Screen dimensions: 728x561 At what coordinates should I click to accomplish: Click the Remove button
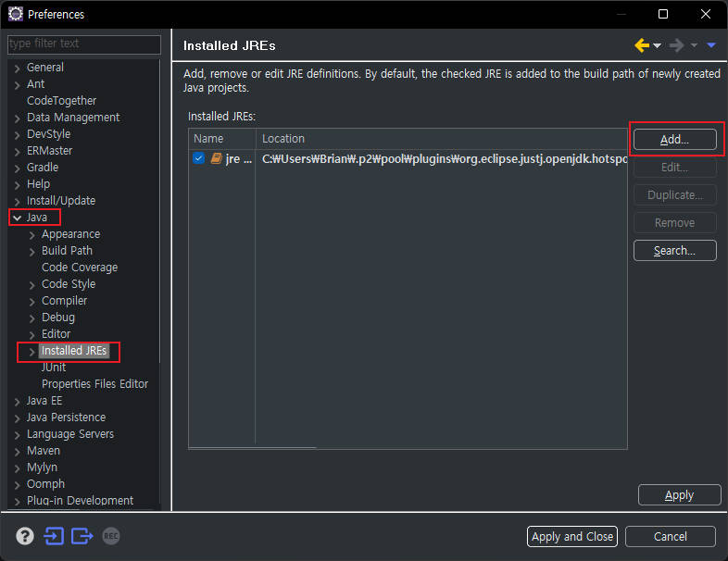pyautogui.click(x=674, y=223)
